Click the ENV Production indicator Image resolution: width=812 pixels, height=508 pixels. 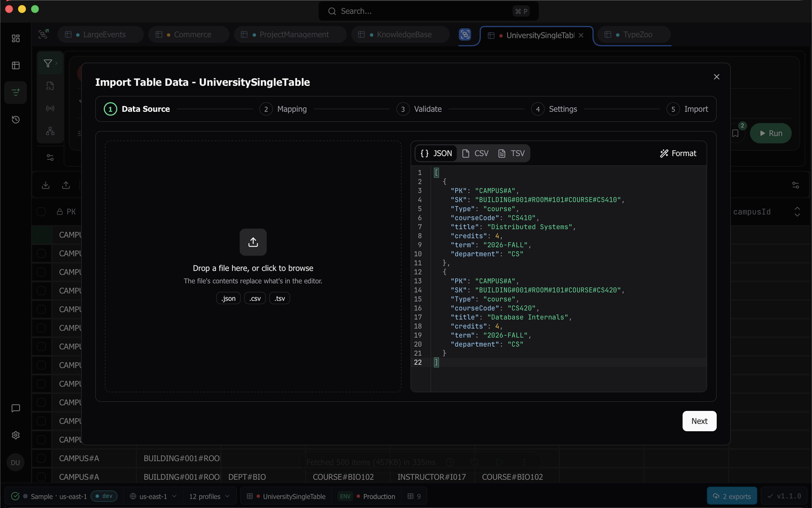[x=367, y=496]
